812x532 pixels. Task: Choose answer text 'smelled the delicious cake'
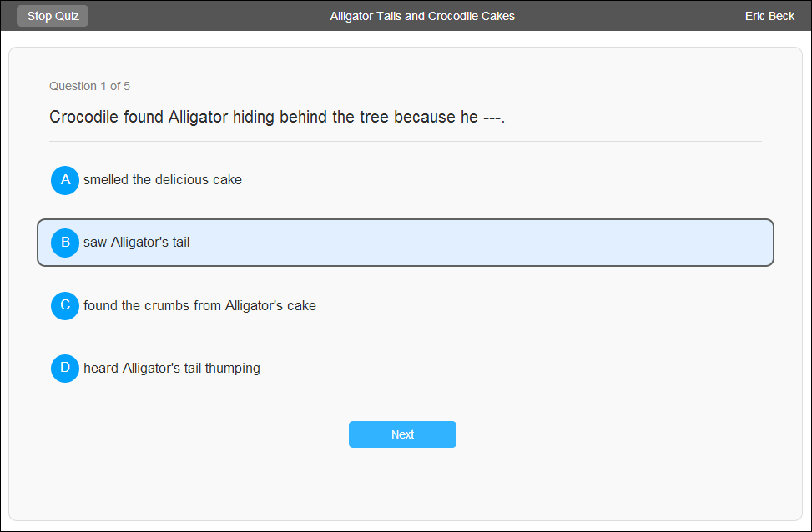[163, 179]
